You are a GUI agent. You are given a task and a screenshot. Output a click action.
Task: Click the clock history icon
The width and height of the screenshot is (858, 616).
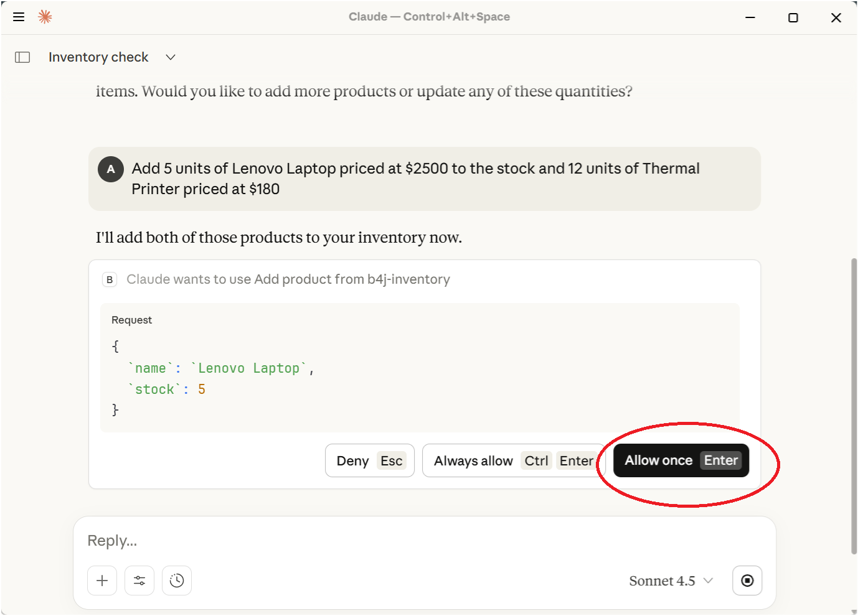tap(177, 581)
